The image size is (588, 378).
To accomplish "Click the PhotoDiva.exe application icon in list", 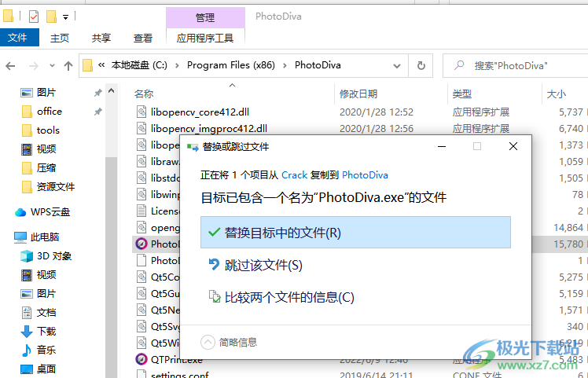I will tap(141, 244).
